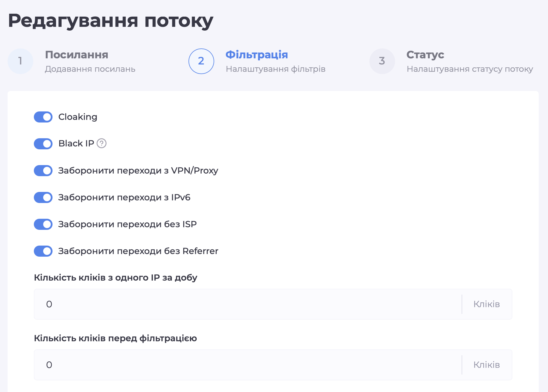Toggle Заборонити переходи з IPv6
The height and width of the screenshot is (392, 548).
pos(43,197)
